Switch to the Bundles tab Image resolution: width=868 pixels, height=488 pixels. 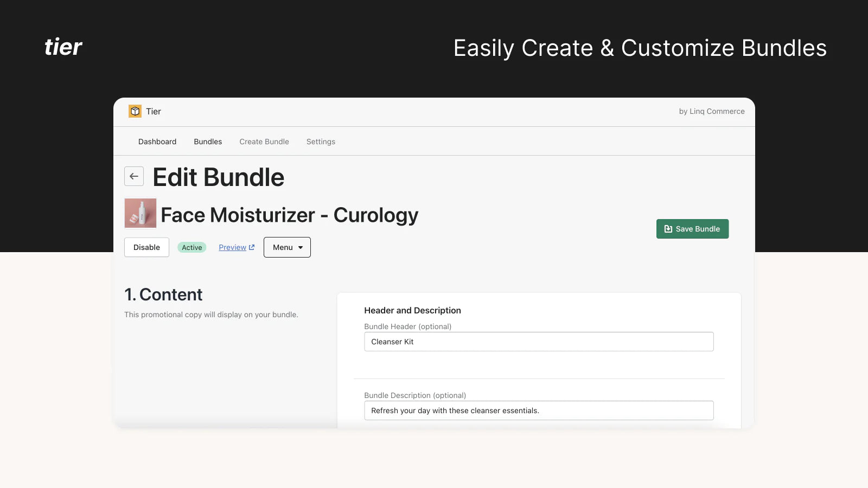coord(207,142)
